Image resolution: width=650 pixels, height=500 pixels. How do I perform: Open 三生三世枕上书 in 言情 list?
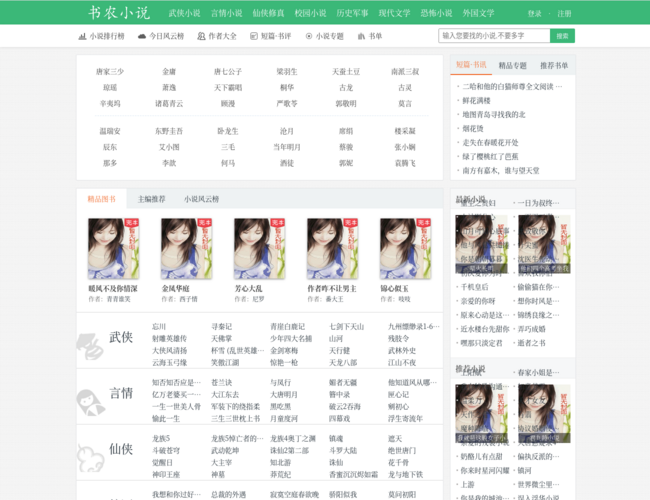pyautogui.click(x=235, y=419)
